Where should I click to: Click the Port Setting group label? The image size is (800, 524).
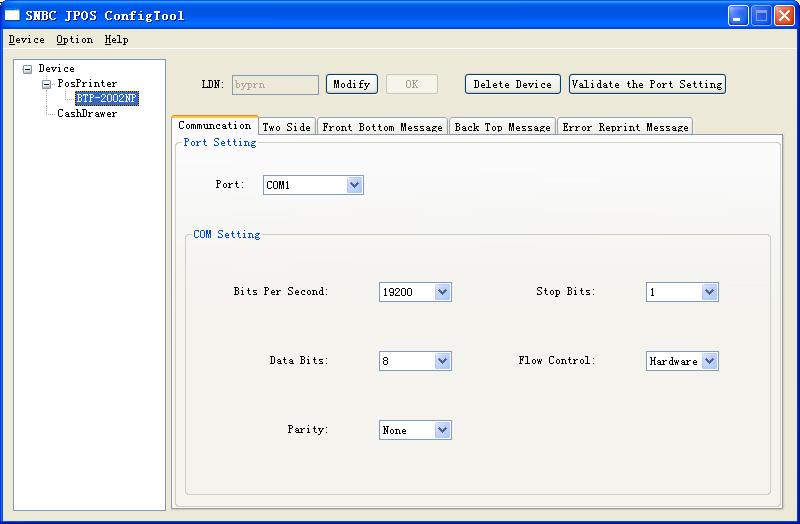220,142
